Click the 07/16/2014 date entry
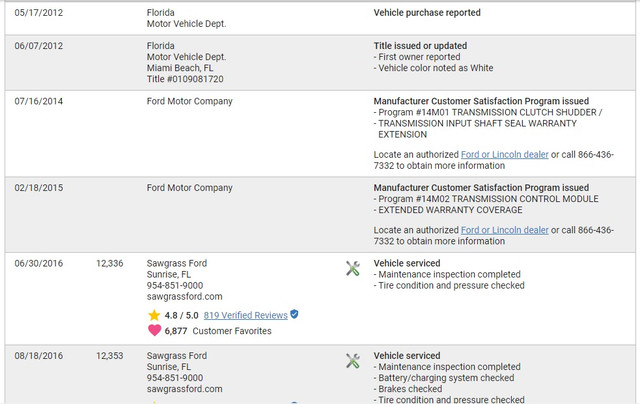This screenshot has width=640, height=404. (39, 101)
